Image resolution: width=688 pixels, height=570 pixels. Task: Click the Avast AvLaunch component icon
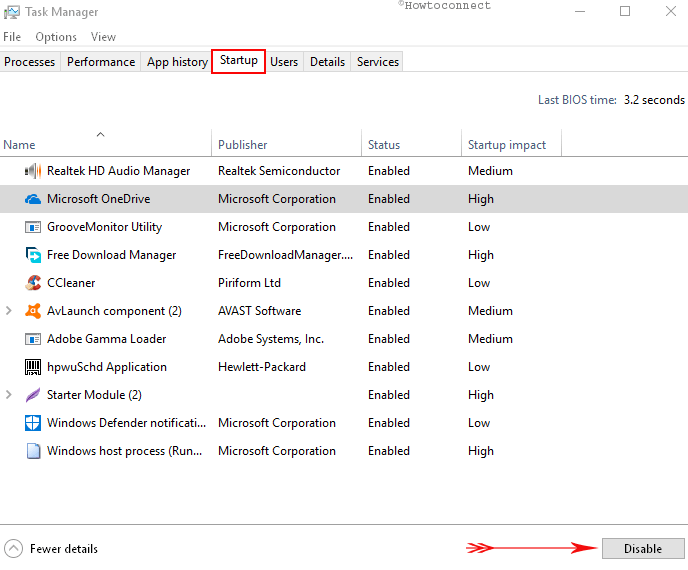(x=33, y=311)
